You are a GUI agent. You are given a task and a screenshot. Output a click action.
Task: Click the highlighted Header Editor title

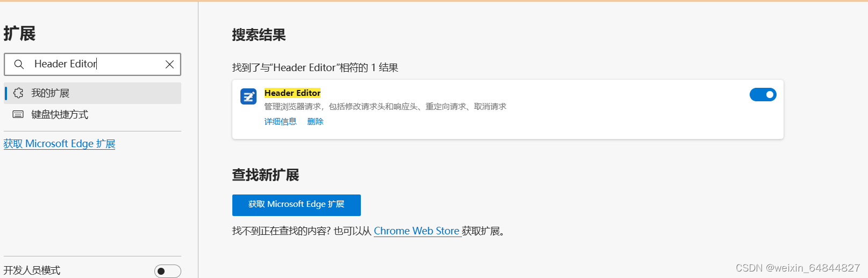(293, 93)
